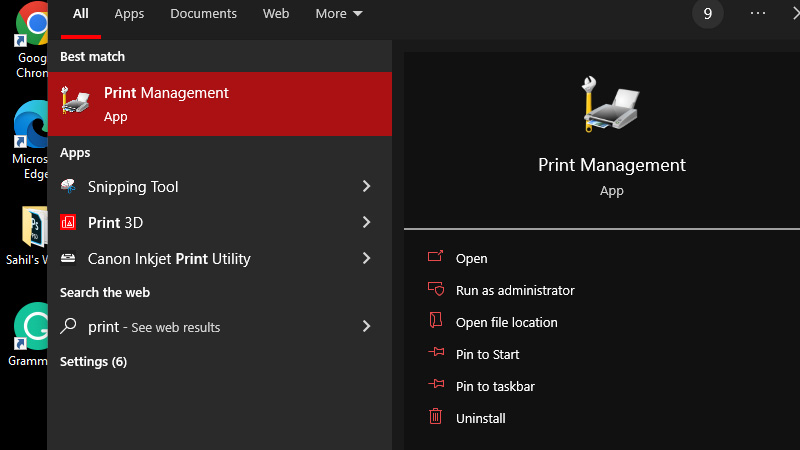Click the Open file location icon
The height and width of the screenshot is (450, 800).
click(436, 320)
